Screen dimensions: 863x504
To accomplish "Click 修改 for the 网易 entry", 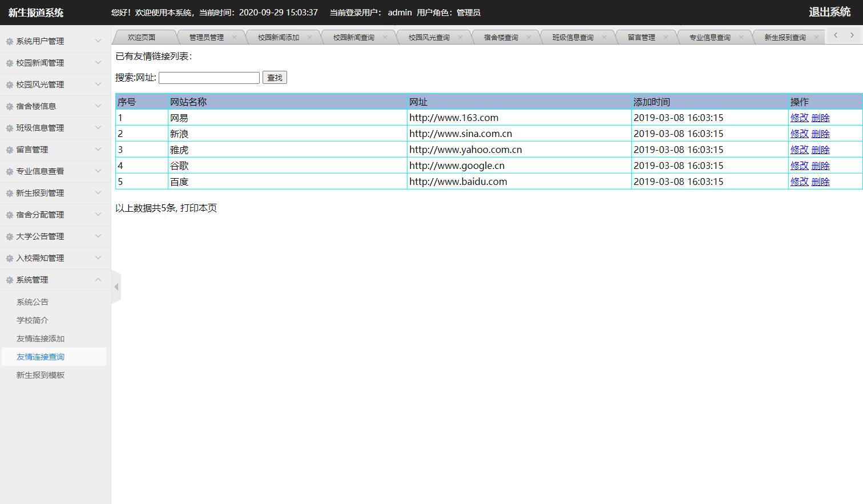I will (799, 117).
